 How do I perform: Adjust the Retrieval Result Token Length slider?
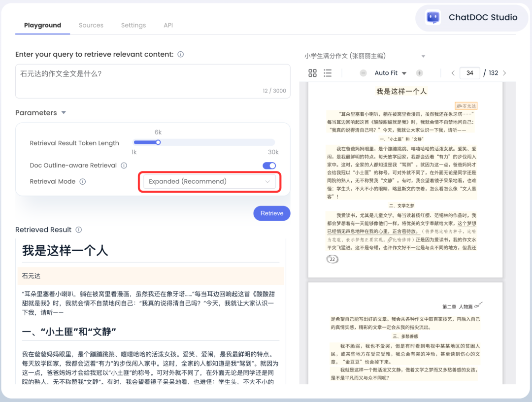[x=158, y=142]
